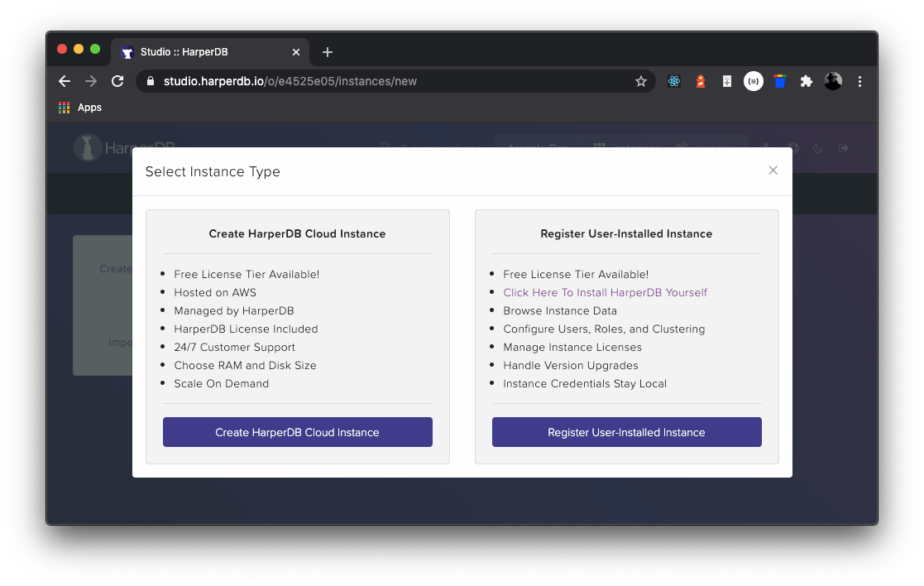This screenshot has height=586, width=924.
Task: Open the Chrome profile avatar
Action: click(x=833, y=81)
